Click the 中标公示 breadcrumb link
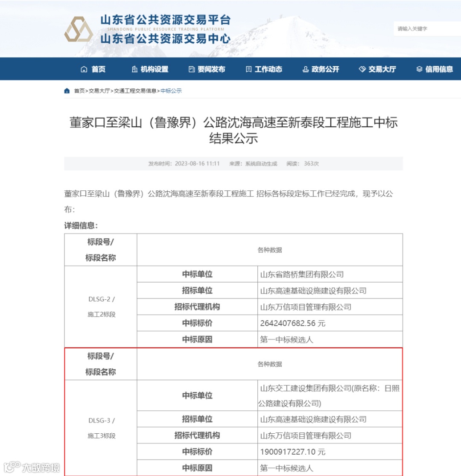 click(x=171, y=91)
